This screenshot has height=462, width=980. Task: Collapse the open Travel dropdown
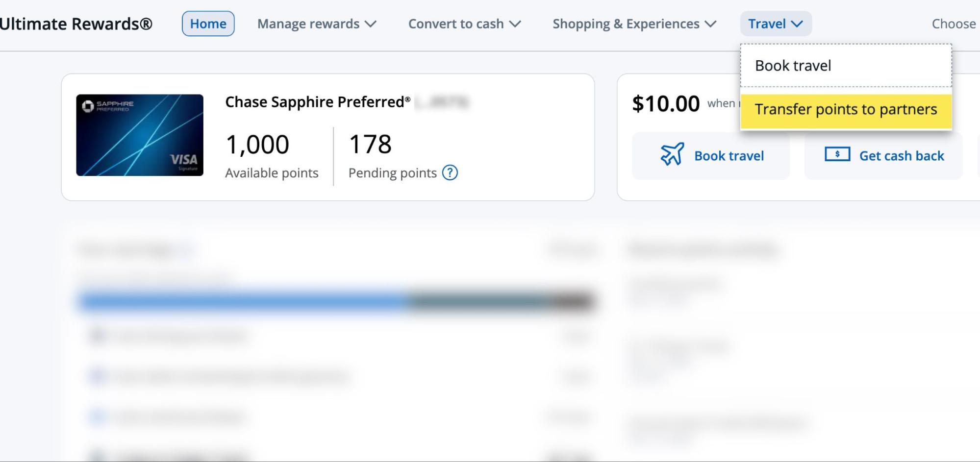point(775,24)
